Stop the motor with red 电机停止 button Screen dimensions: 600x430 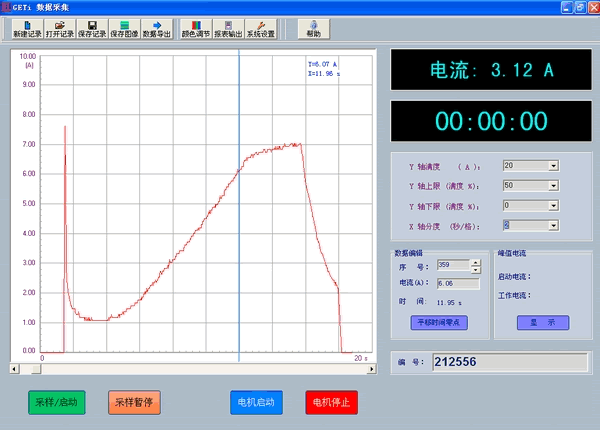click(331, 402)
